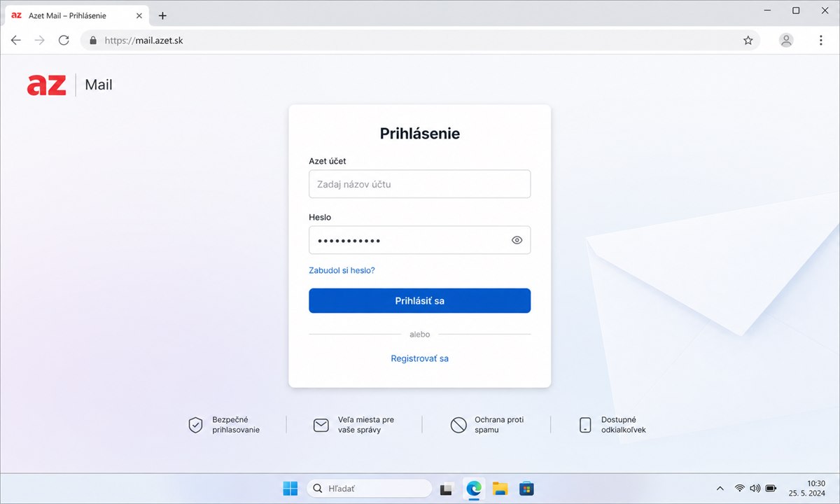Expand hidden system tray icons chevron

tap(720, 488)
